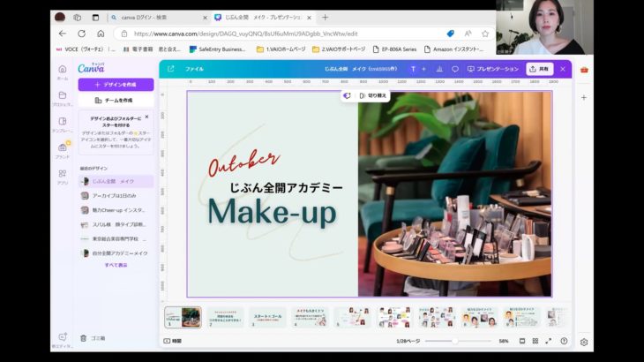Open the comments speech bubble icon
644x362 pixels.
click(455, 69)
